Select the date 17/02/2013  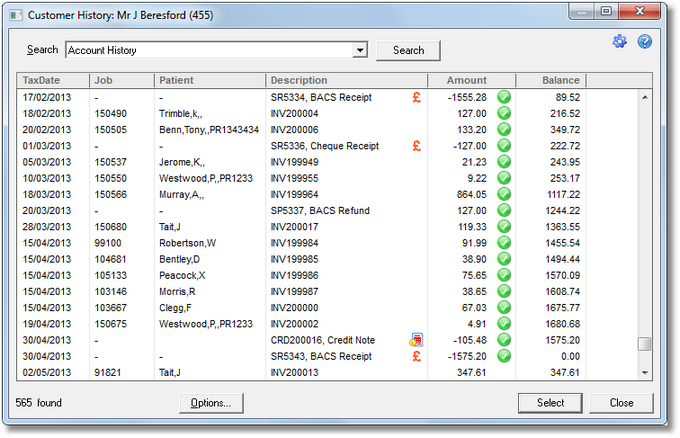(46, 98)
